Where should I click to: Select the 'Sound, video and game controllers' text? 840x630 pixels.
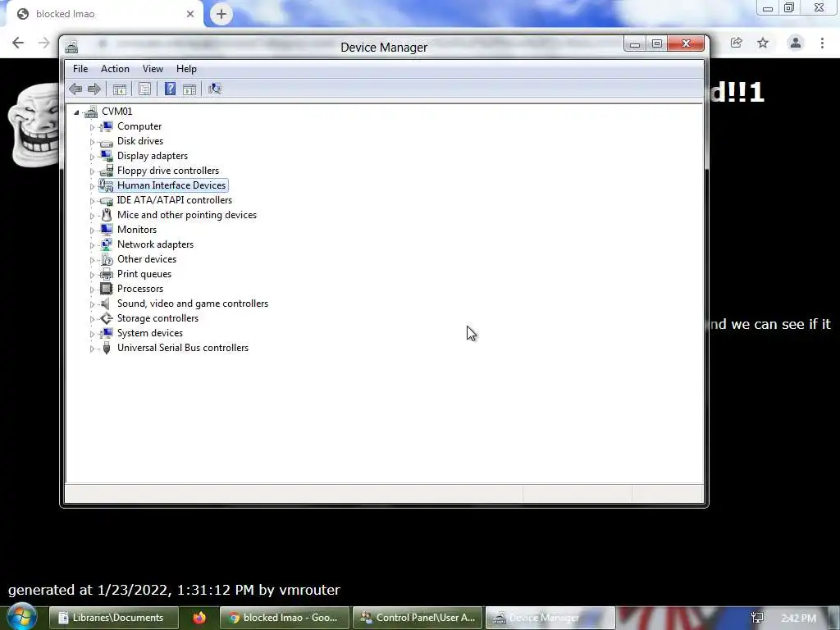pos(193,304)
